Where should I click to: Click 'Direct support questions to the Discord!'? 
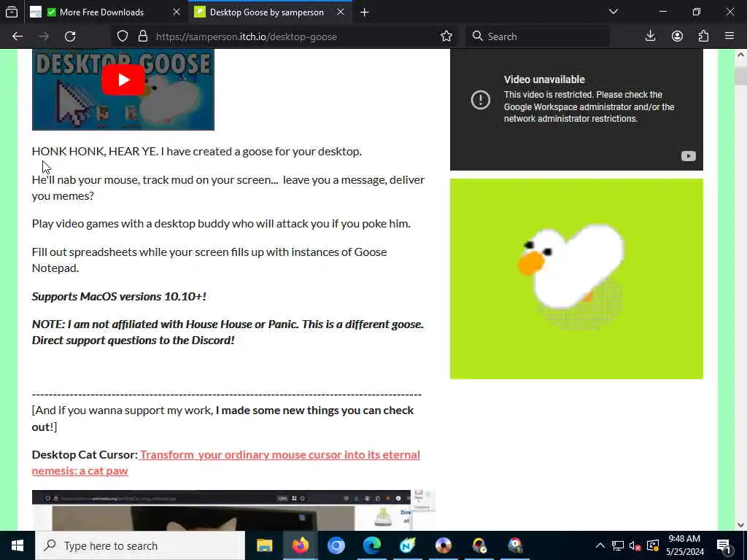[133, 341]
